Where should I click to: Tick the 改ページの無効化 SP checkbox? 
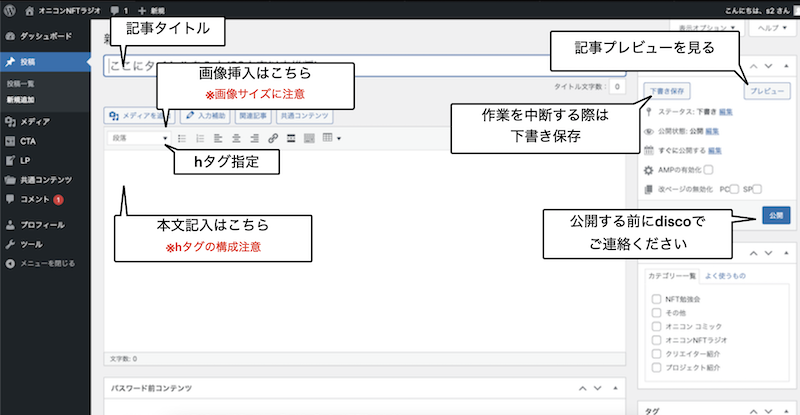(757, 189)
